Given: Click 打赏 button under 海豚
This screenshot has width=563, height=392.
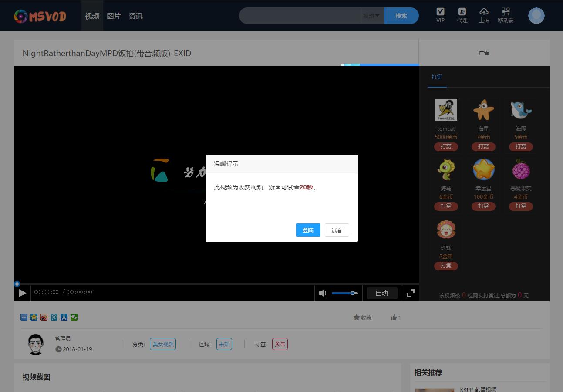Looking at the screenshot, I should click(x=521, y=146).
